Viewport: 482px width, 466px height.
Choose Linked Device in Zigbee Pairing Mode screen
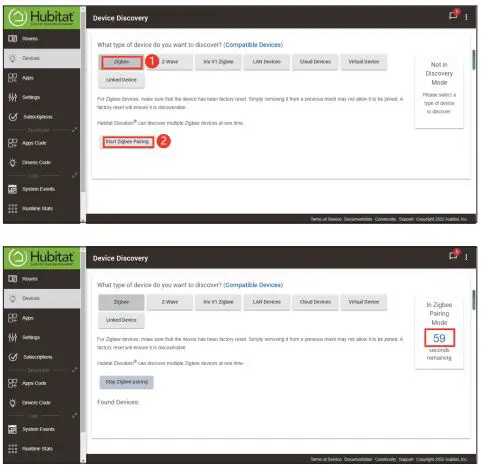(121, 320)
